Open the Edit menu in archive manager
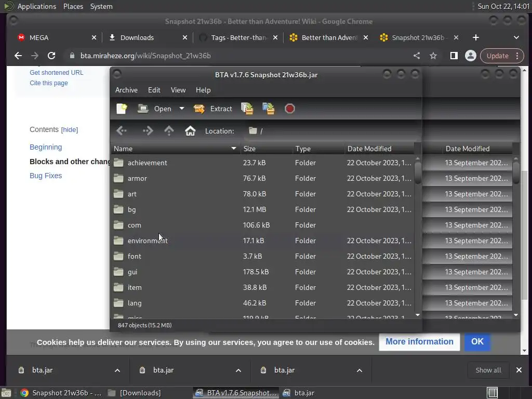532x399 pixels. [x=154, y=90]
